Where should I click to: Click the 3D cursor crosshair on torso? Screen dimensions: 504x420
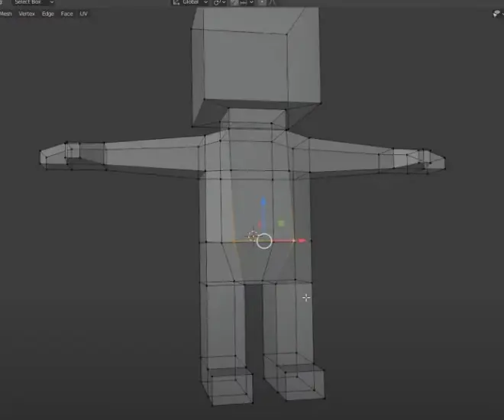253,236
